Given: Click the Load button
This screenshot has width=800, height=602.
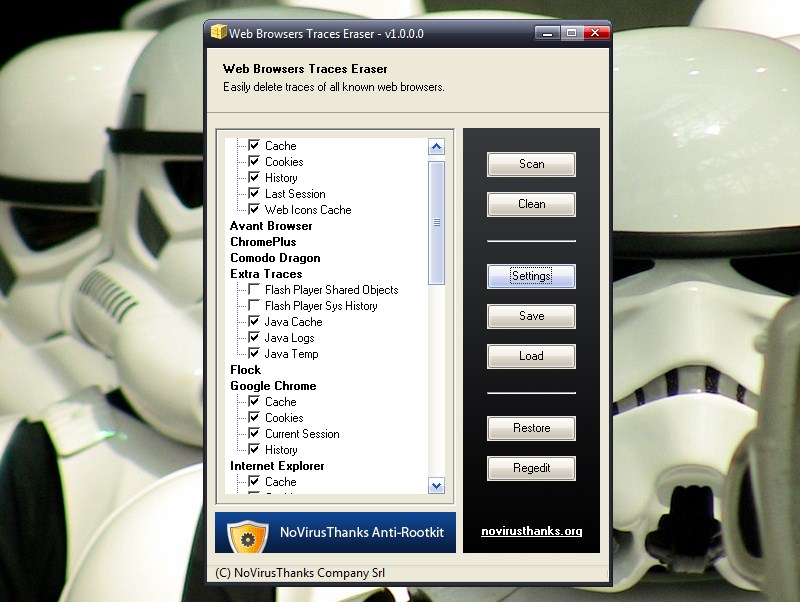Looking at the screenshot, I should pos(531,356).
